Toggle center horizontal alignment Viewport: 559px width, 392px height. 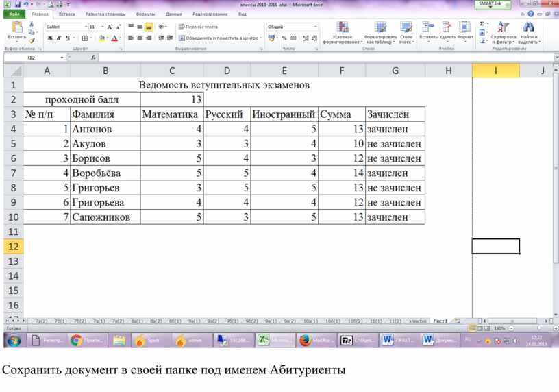pos(140,38)
